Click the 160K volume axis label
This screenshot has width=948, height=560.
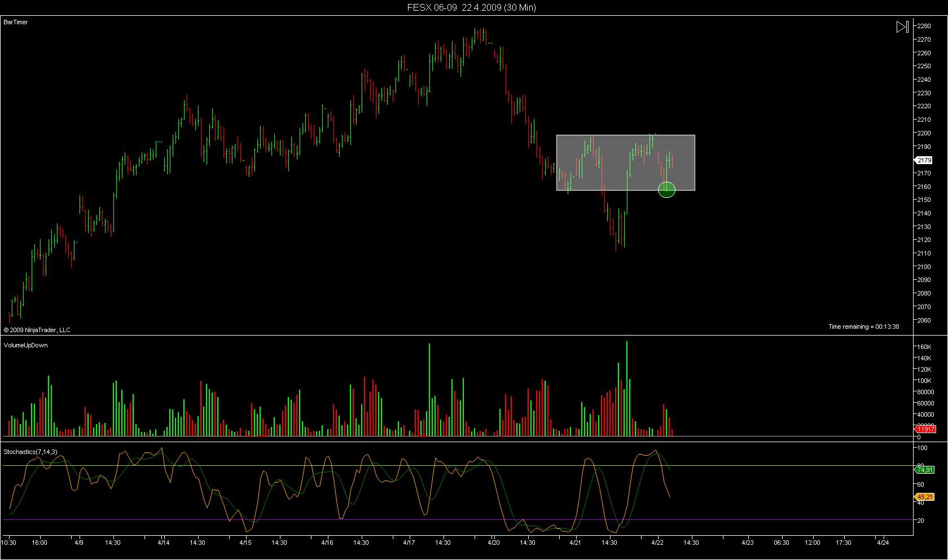[924, 347]
